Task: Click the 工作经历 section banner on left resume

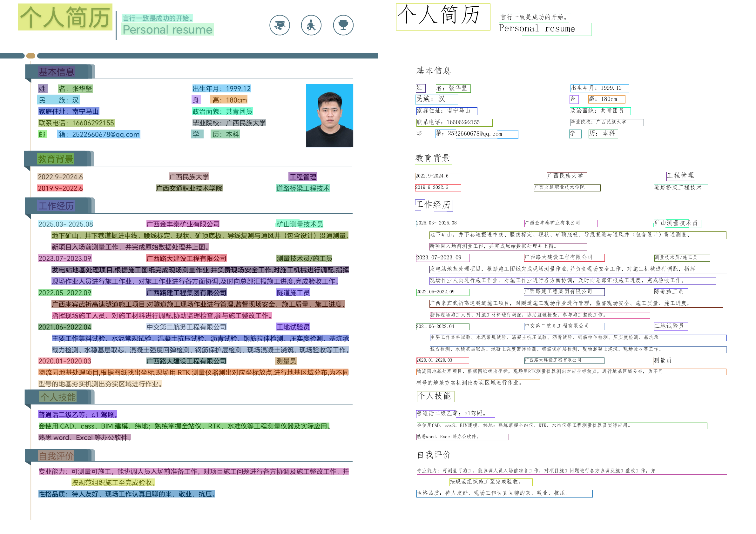Action: point(56,206)
